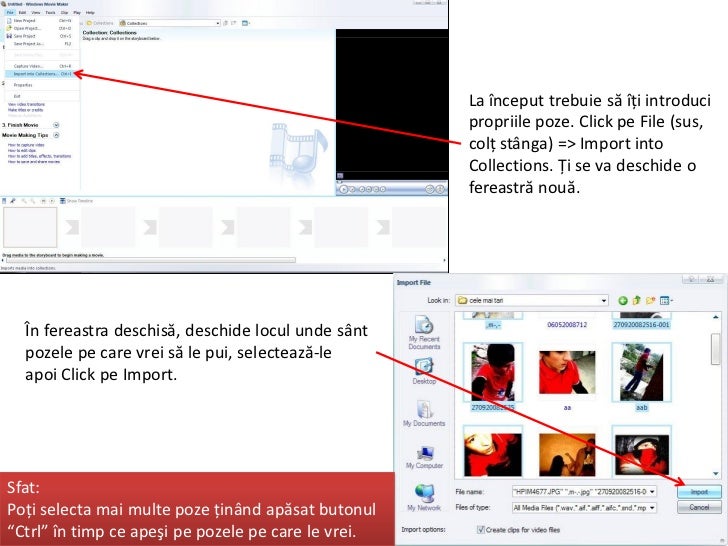Open the File menu in Movie Maker
Image resolution: width=728 pixels, height=546 pixels.
[10, 13]
